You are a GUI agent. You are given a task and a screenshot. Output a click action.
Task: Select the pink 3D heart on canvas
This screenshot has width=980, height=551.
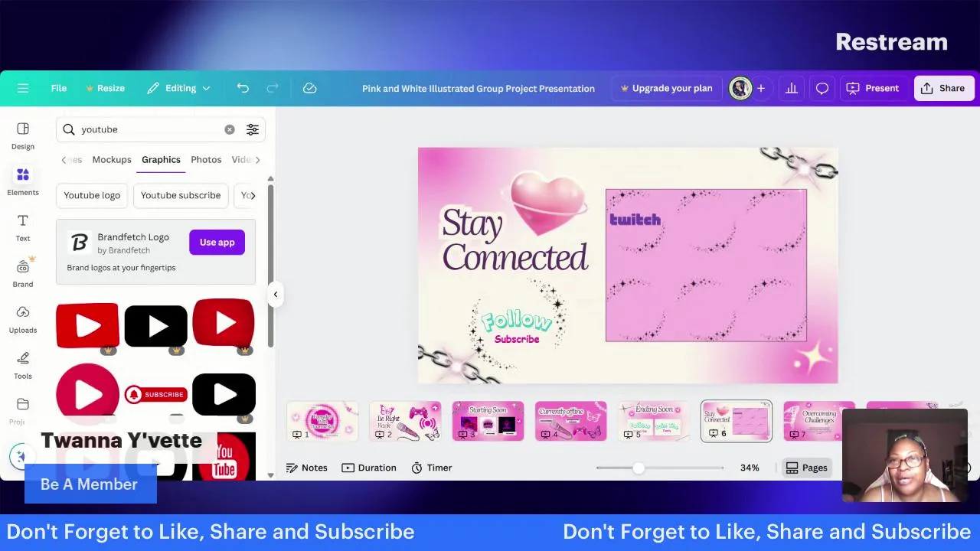[548, 202]
